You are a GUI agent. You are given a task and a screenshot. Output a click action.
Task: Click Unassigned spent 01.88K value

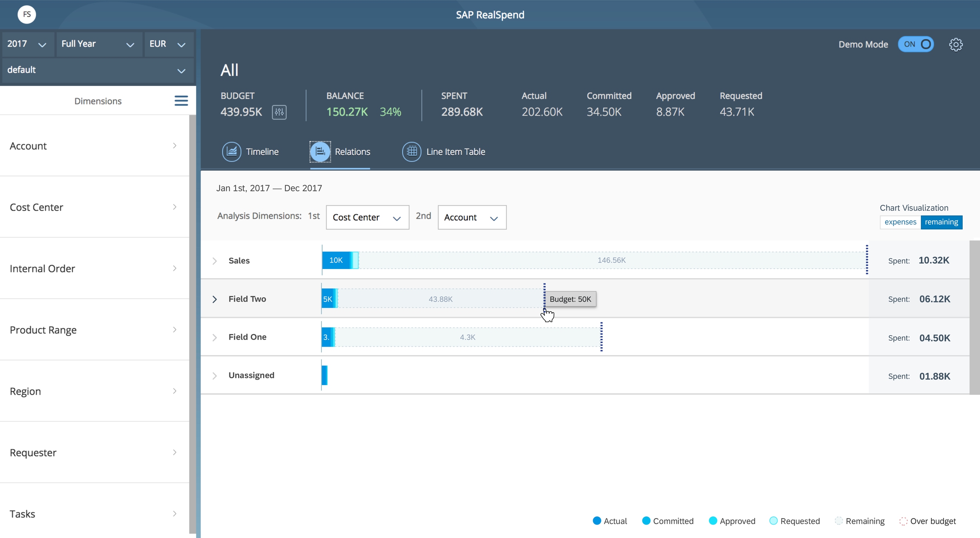[x=935, y=376]
